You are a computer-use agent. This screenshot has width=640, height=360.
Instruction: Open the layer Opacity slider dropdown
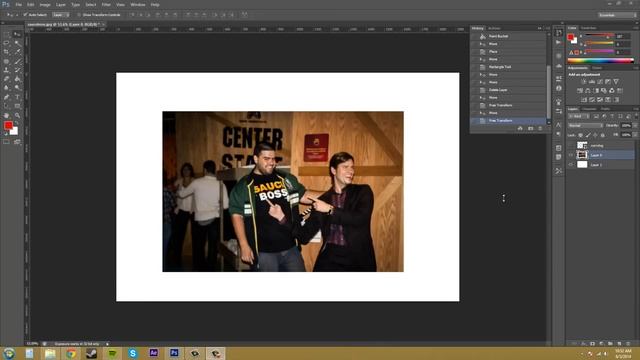tap(634, 126)
